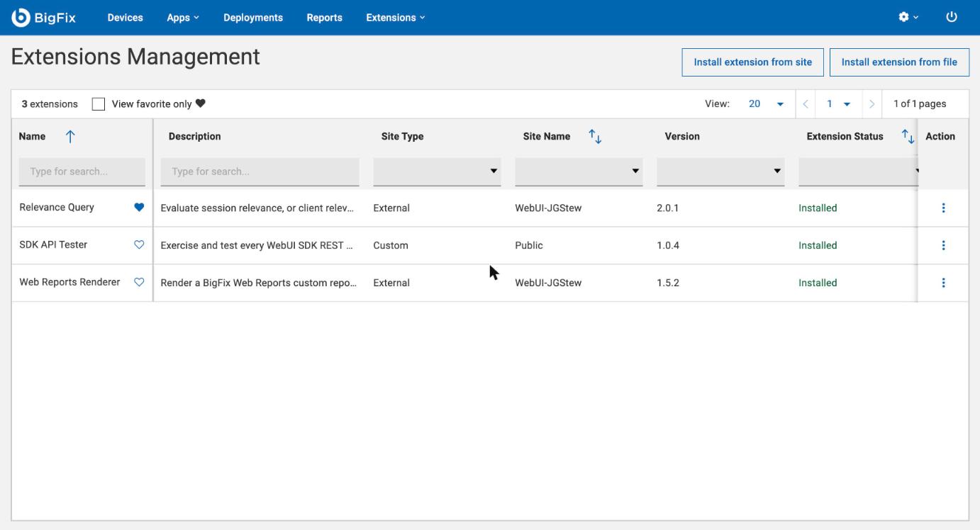This screenshot has width=980, height=530.
Task: Open actions menu for Web Reports Renderer
Action: tap(943, 283)
